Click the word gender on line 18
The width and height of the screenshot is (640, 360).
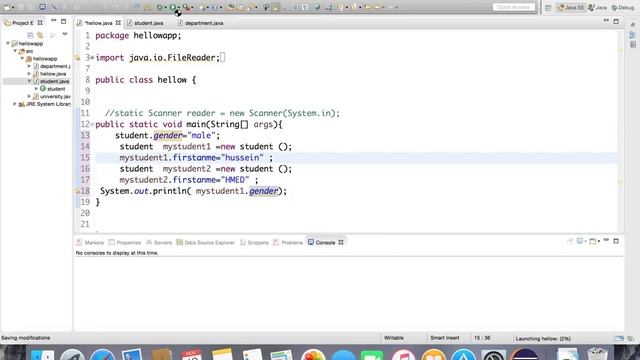click(x=264, y=191)
